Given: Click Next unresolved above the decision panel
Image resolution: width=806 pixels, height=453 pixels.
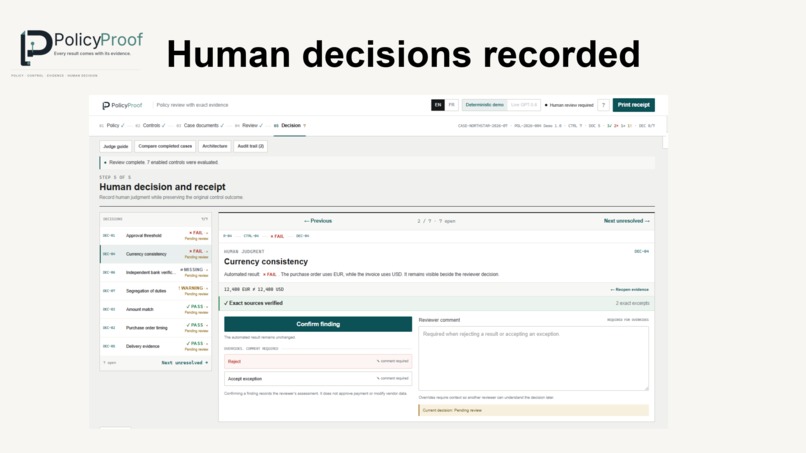Looking at the screenshot, I should (x=627, y=221).
